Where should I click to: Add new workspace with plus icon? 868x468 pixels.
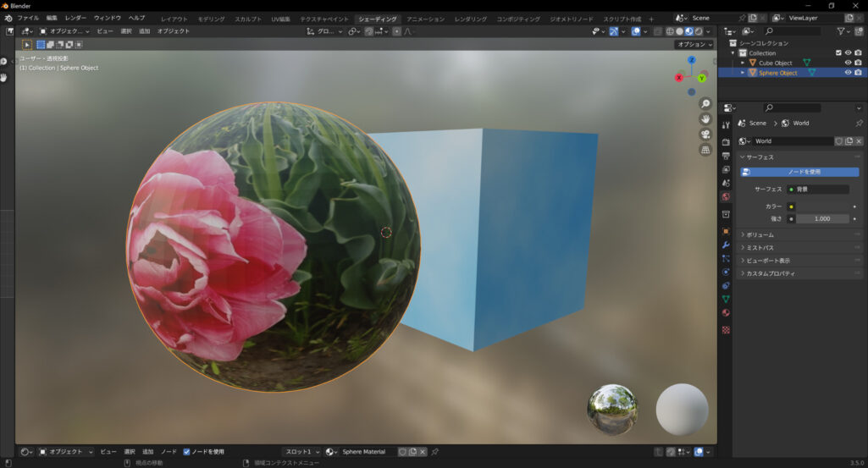[x=651, y=19]
